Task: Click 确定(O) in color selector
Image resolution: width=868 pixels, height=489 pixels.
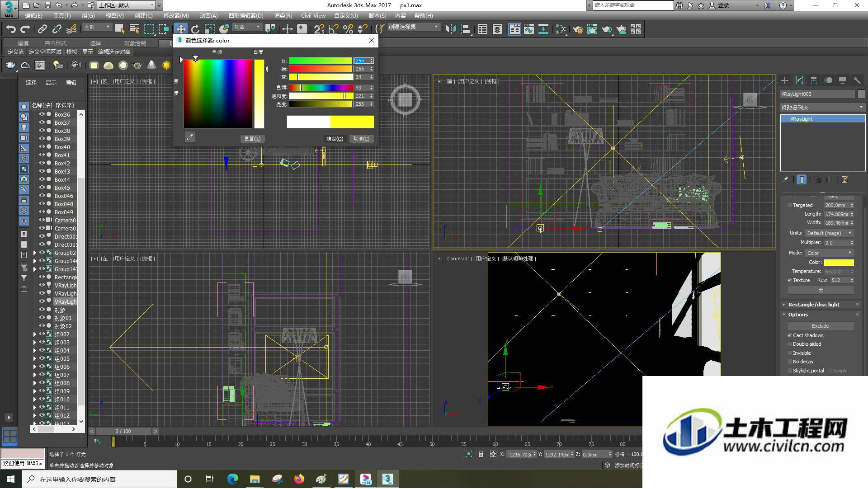Action: tap(335, 139)
